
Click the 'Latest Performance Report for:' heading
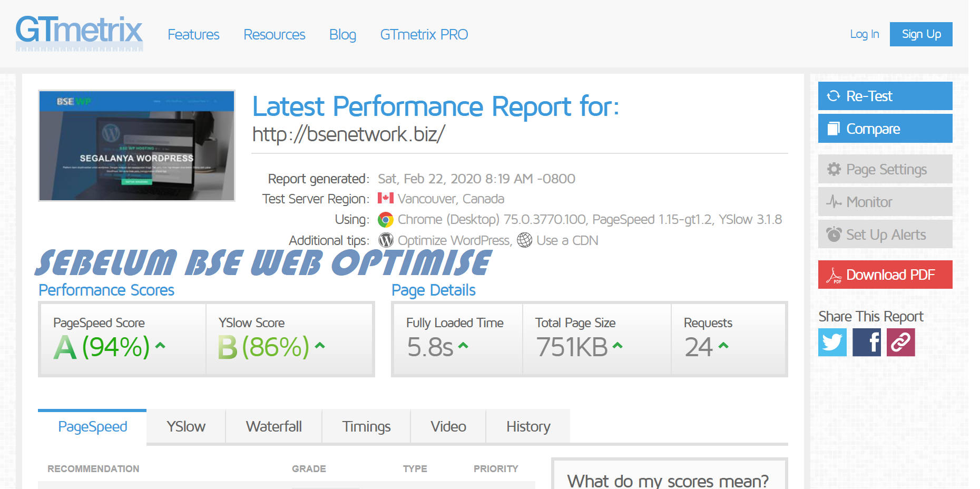[436, 106]
